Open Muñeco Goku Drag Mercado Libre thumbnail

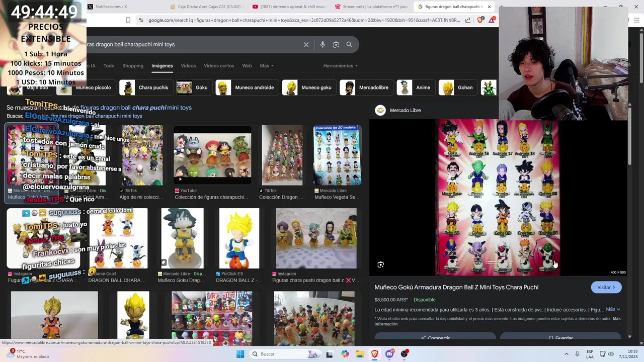182,238
